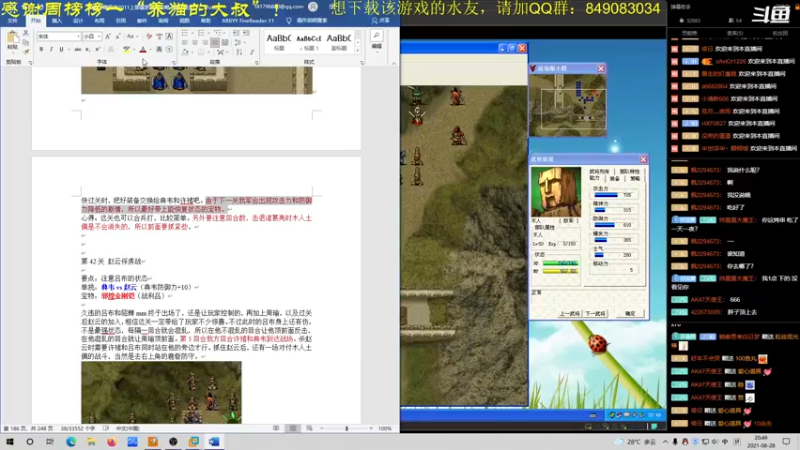Click the Format Painter brush icon
Screen dimensions: 800x450
tap(26, 52)
